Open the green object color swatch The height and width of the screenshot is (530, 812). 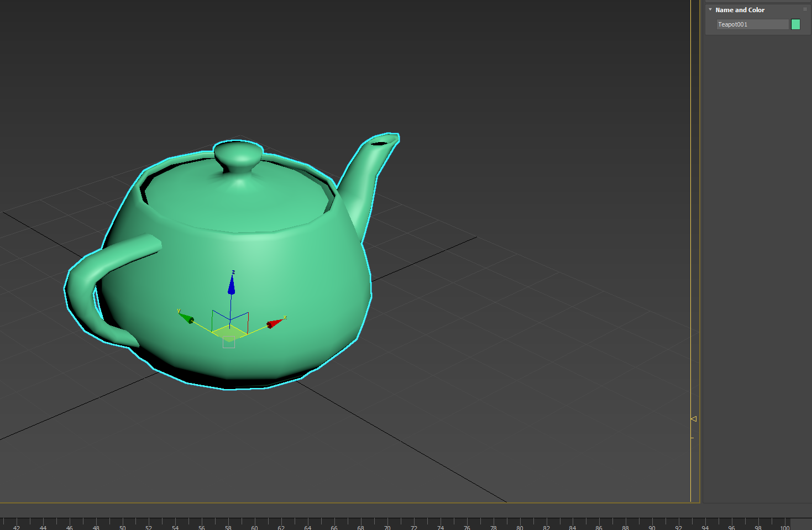[795, 24]
